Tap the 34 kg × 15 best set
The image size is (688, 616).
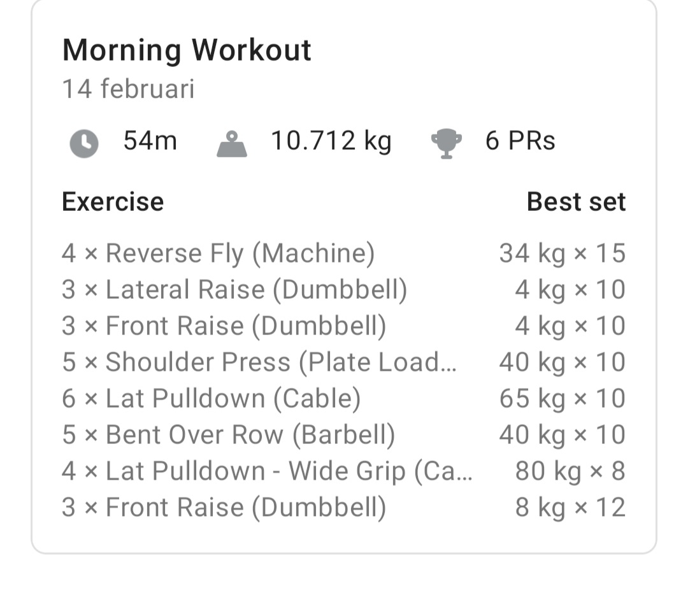(562, 254)
